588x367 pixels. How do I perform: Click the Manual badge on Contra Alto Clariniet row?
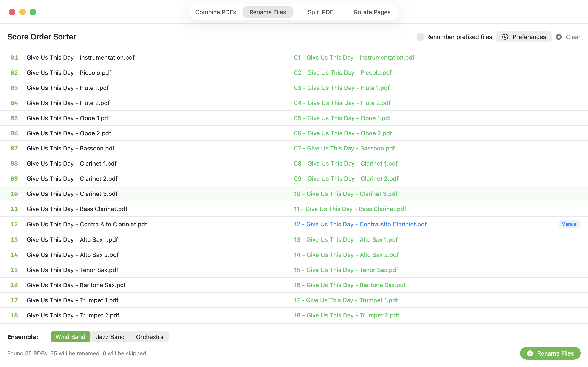[x=569, y=224]
